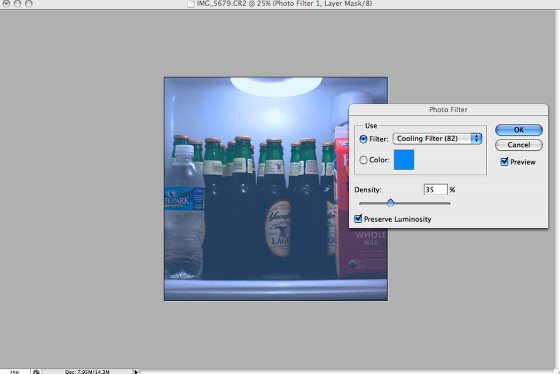Close the IMG_5679.CR2 document window
Image resolution: width=560 pixels, height=374 pixels.
click(x=6, y=4)
